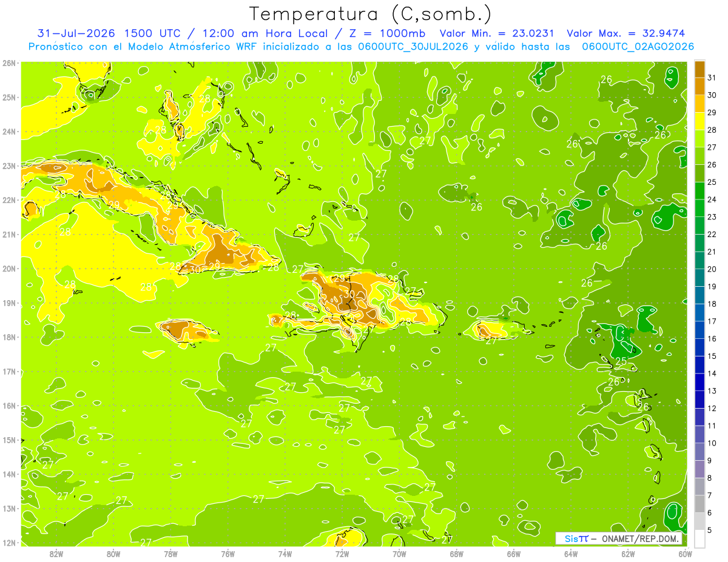Pick the yellow swatch between 28 and 29
Screen dimensions: 728x562
[699, 121]
